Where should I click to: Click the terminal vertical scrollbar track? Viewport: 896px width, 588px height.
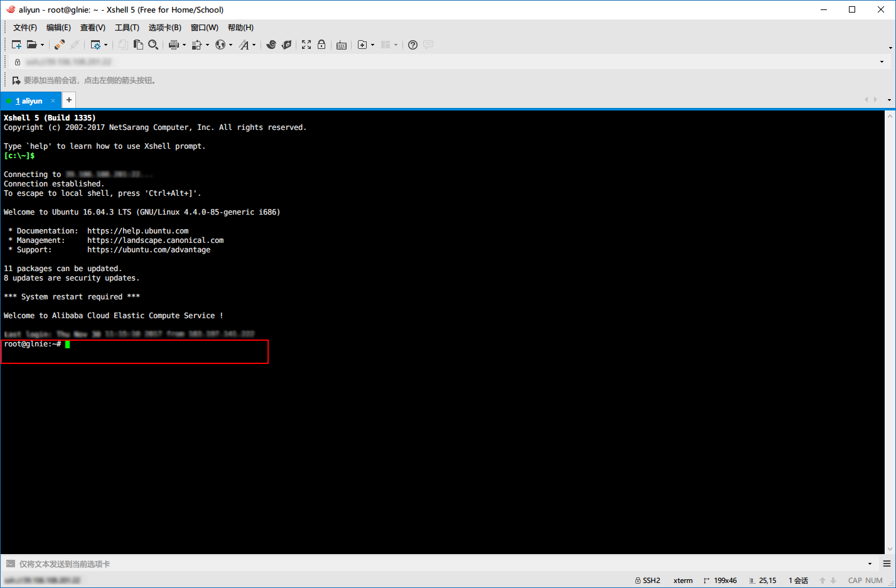(x=890, y=333)
